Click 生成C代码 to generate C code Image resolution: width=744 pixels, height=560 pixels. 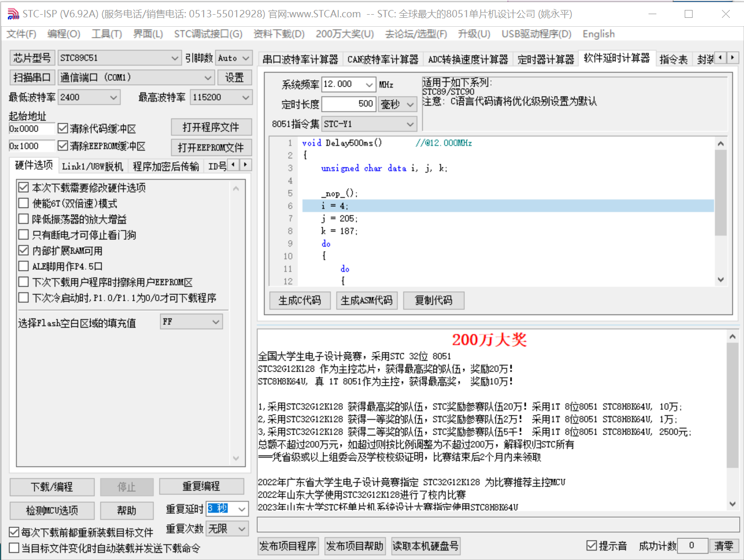click(x=300, y=300)
